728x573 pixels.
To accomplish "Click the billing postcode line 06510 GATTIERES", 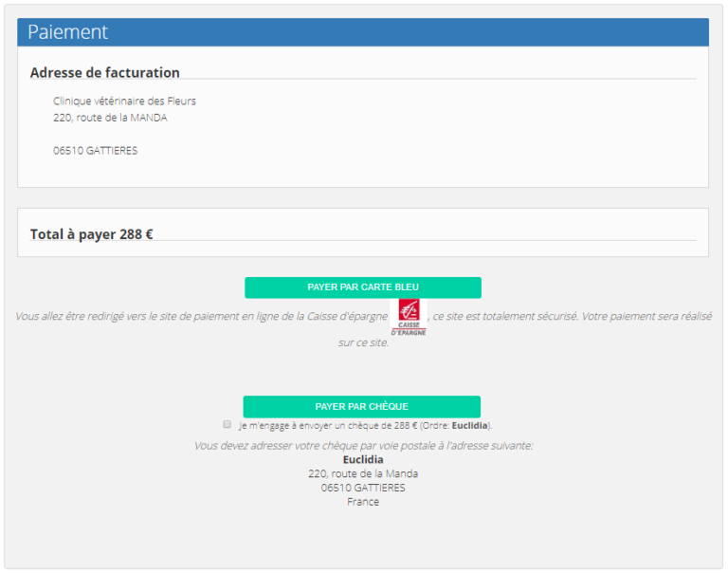I will point(95,150).
